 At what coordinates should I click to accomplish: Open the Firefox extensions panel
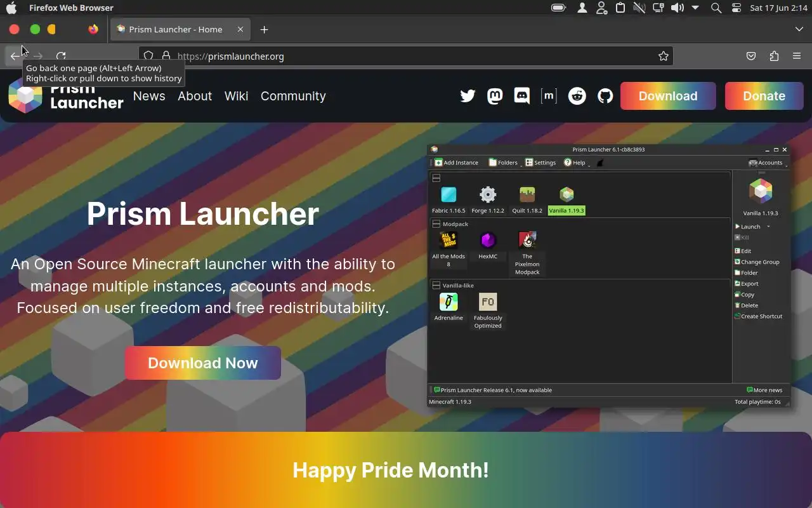[x=774, y=56]
